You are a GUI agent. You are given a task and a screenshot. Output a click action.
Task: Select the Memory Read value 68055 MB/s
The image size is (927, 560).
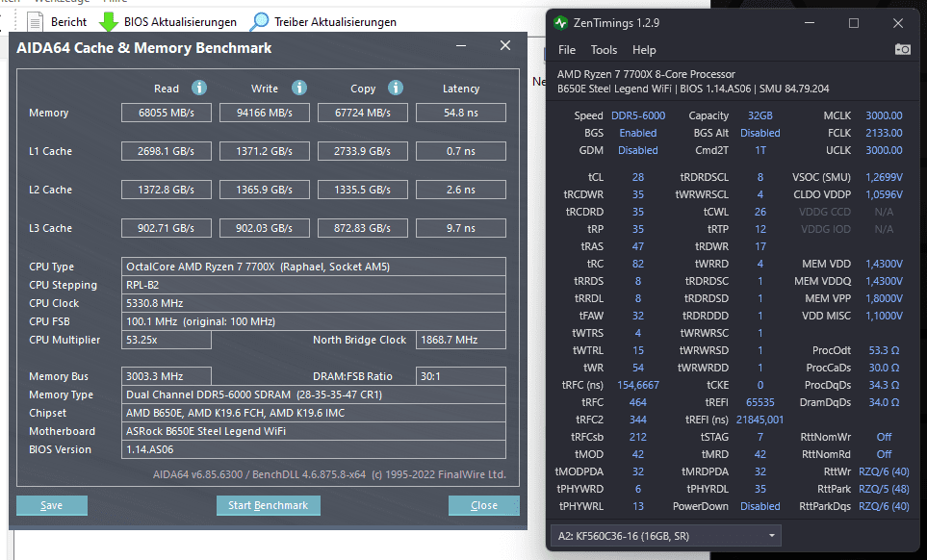(167, 113)
